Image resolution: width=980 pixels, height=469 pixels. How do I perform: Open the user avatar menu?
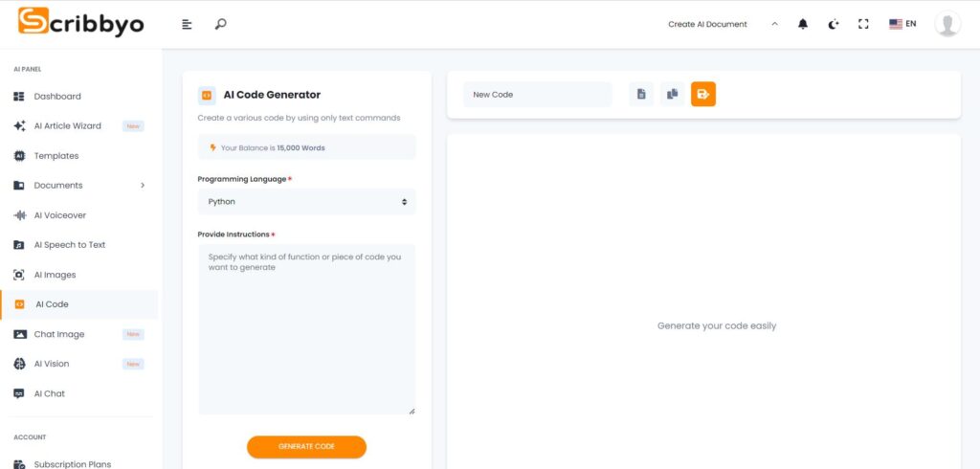(947, 24)
